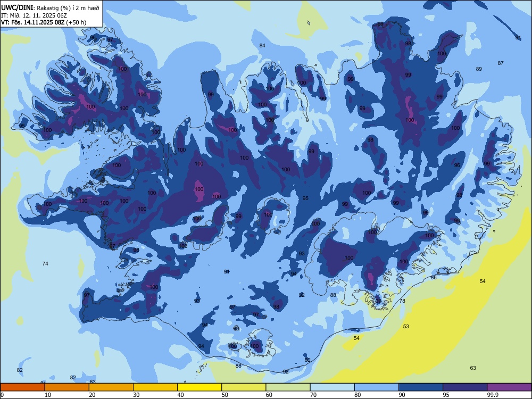The height and width of the screenshot is (399, 532).
Task: Click the map value '83' at the bottom left
Action: [93, 381]
